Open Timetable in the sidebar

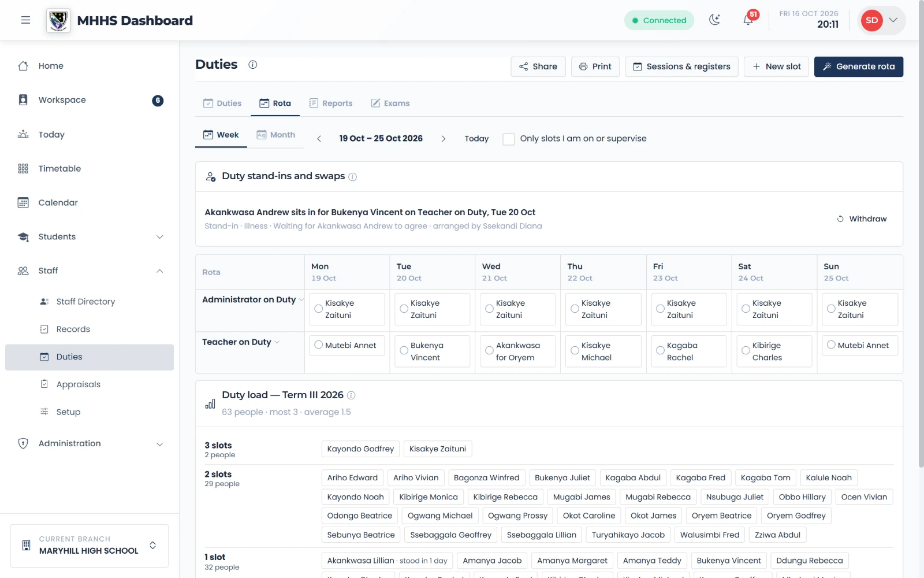[90, 168]
